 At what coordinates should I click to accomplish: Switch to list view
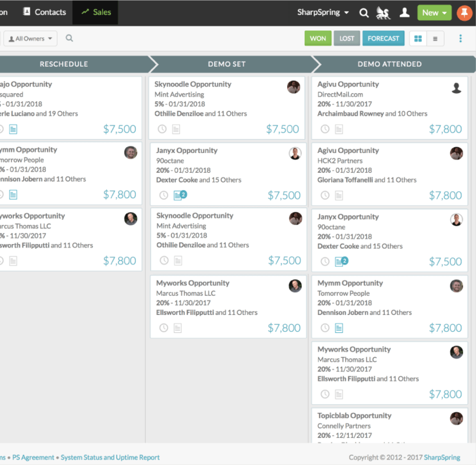coord(435,38)
